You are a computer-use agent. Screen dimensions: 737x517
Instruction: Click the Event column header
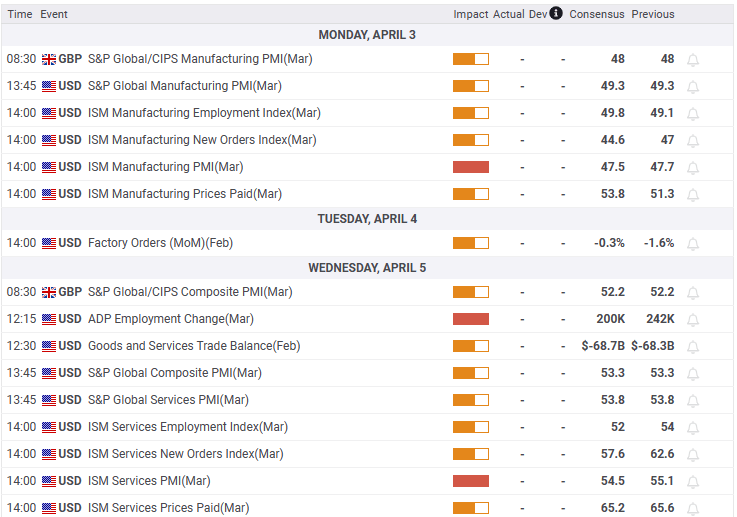(x=54, y=14)
